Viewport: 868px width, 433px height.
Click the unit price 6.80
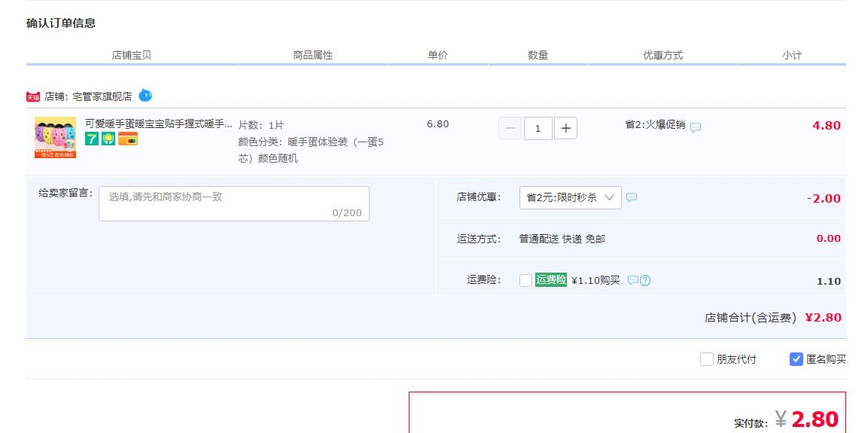pyautogui.click(x=438, y=124)
